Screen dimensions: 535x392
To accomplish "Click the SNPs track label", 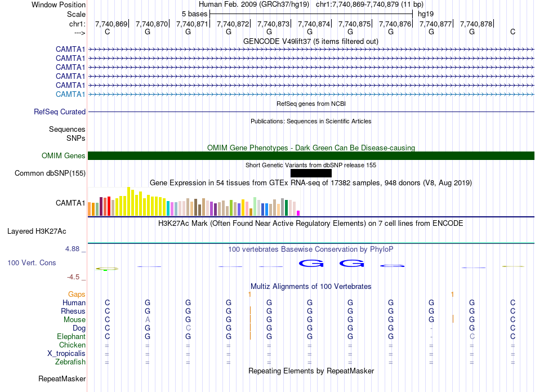I will pyautogui.click(x=76, y=138).
